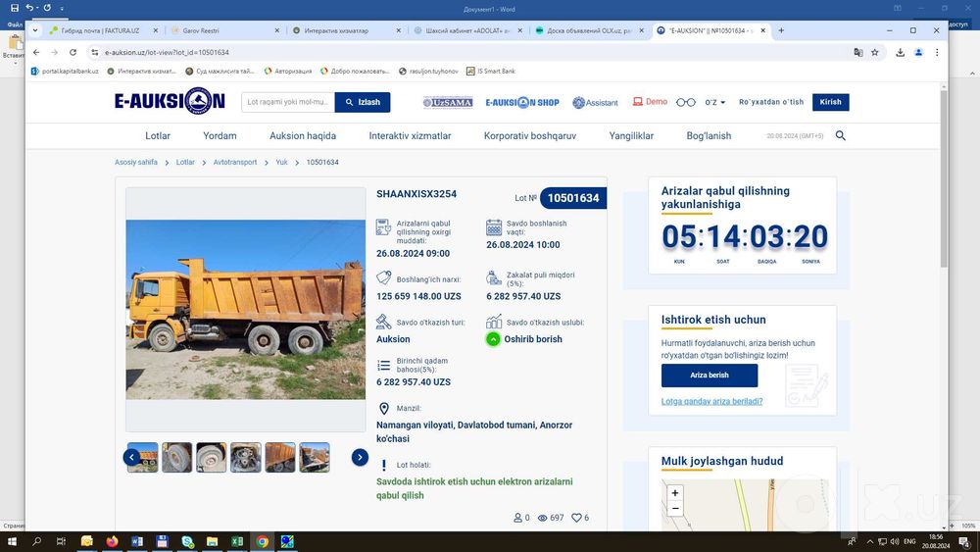
Task: Open the Assistant link
Action: tap(595, 103)
